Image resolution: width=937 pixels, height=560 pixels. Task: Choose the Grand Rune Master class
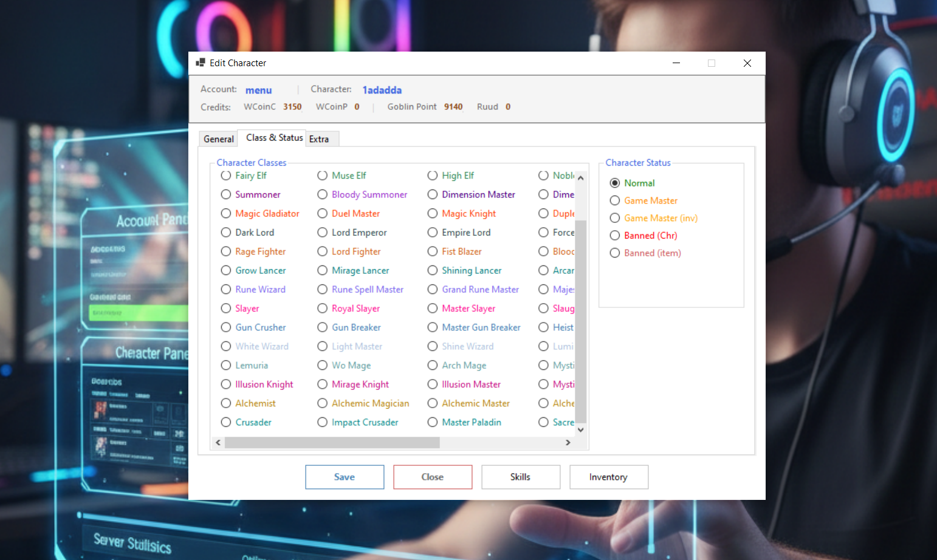[x=432, y=290]
